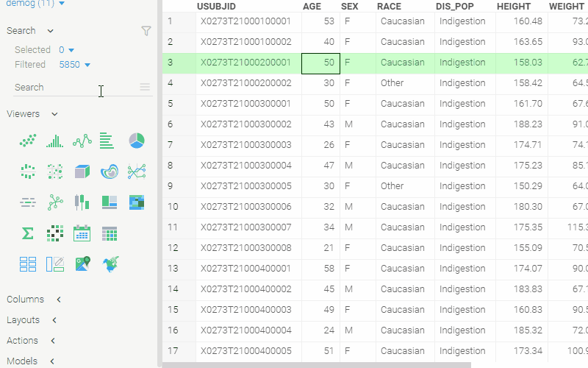Image resolution: width=588 pixels, height=368 pixels.
Task: Open the Selected rows dropdown
Action: pyautogui.click(x=71, y=50)
